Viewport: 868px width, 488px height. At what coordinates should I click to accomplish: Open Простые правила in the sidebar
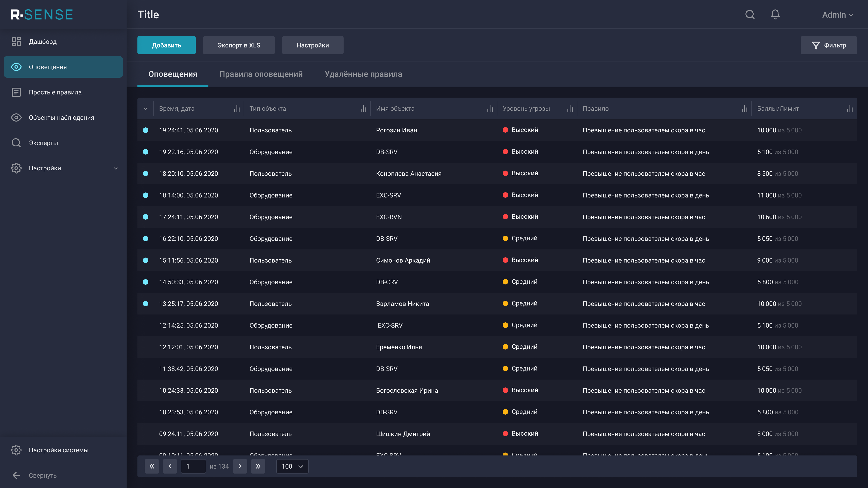click(x=55, y=92)
